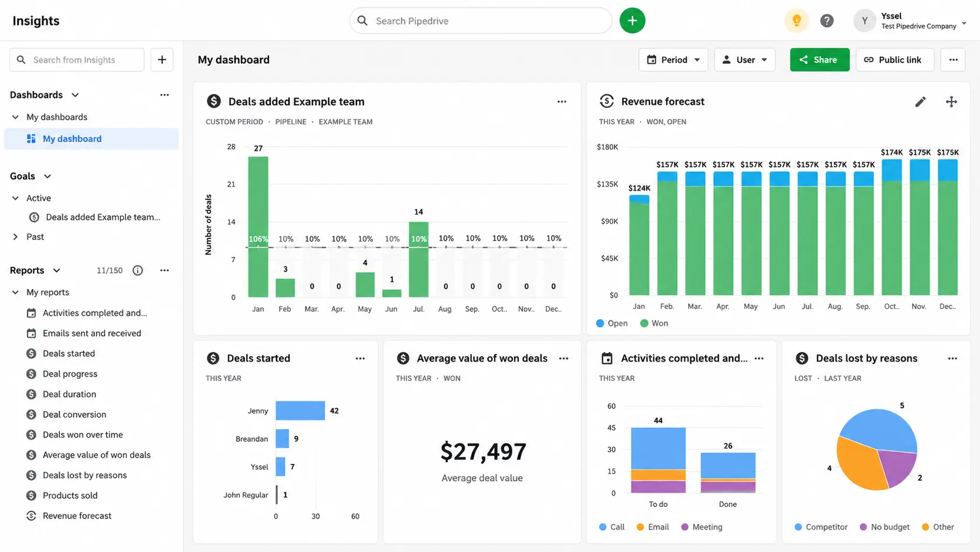Click the January bar in Deals added chart
Image resolution: width=980 pixels, height=552 pixels.
pyautogui.click(x=258, y=226)
